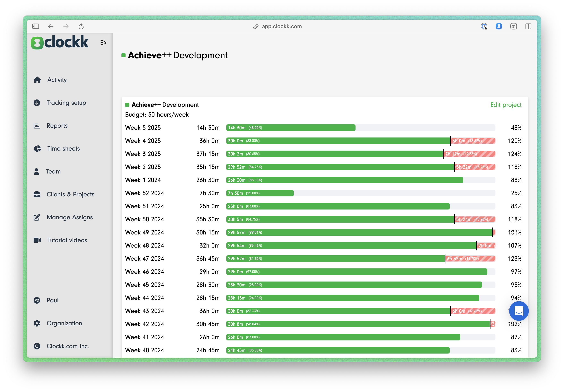Click the Week 4 2025 red overage segment
Screen dimensions: 564x392
click(x=473, y=141)
